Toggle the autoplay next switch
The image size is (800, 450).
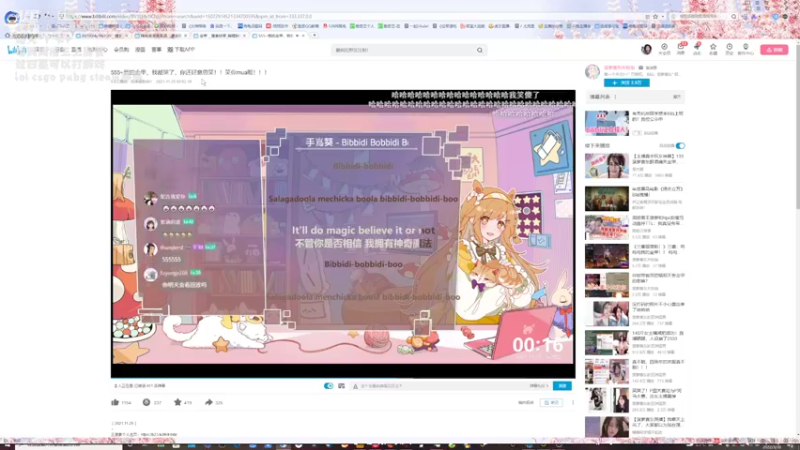pyautogui.click(x=680, y=145)
